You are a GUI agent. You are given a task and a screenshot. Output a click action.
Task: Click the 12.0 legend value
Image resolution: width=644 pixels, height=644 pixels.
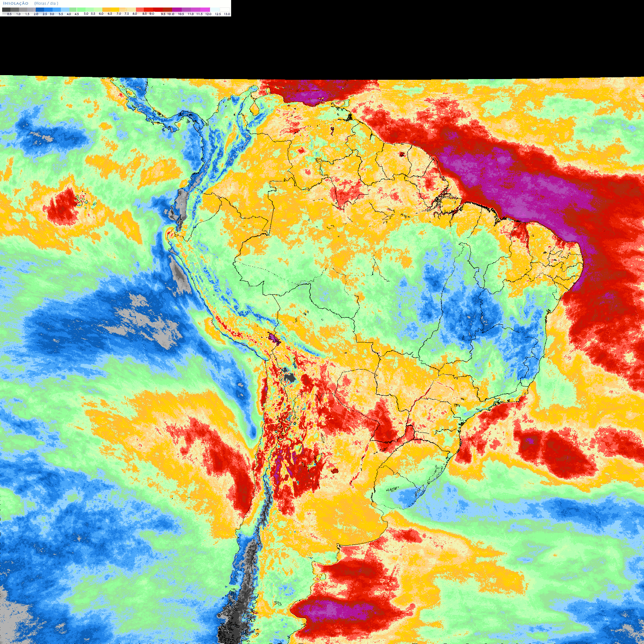pyautogui.click(x=208, y=14)
